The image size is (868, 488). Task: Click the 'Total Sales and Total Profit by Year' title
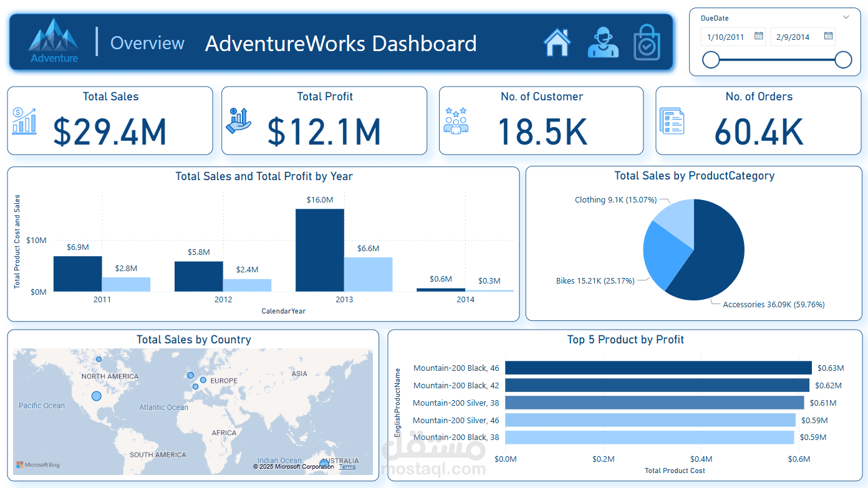(x=264, y=176)
